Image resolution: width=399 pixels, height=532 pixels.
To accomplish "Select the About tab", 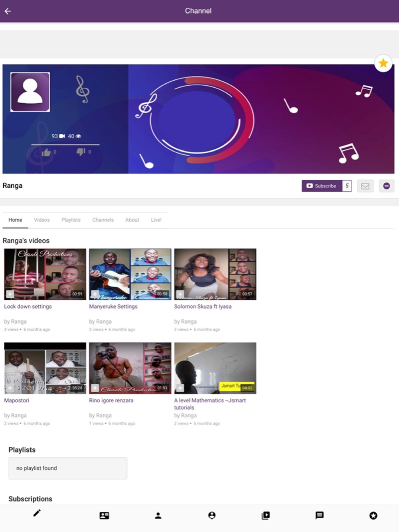I will (132, 220).
